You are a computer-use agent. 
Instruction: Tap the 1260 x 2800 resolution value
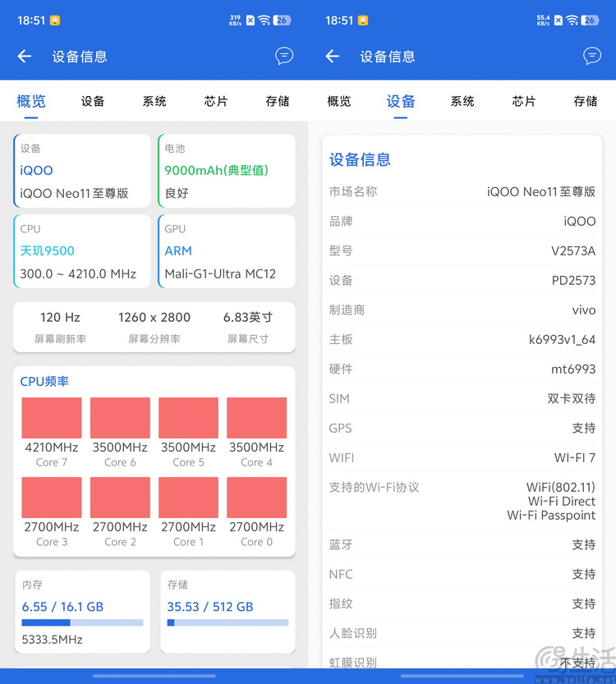pyautogui.click(x=154, y=317)
